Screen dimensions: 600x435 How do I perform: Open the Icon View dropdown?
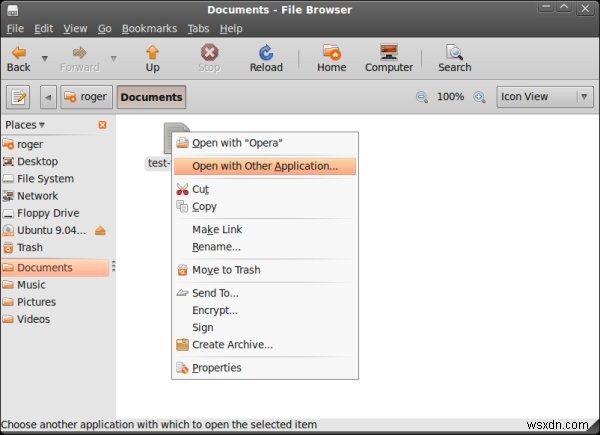point(545,97)
